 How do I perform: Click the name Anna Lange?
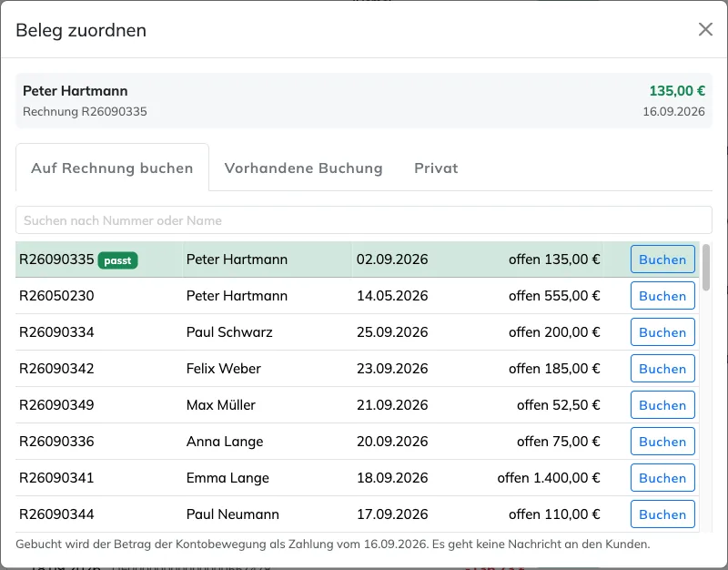[225, 442]
